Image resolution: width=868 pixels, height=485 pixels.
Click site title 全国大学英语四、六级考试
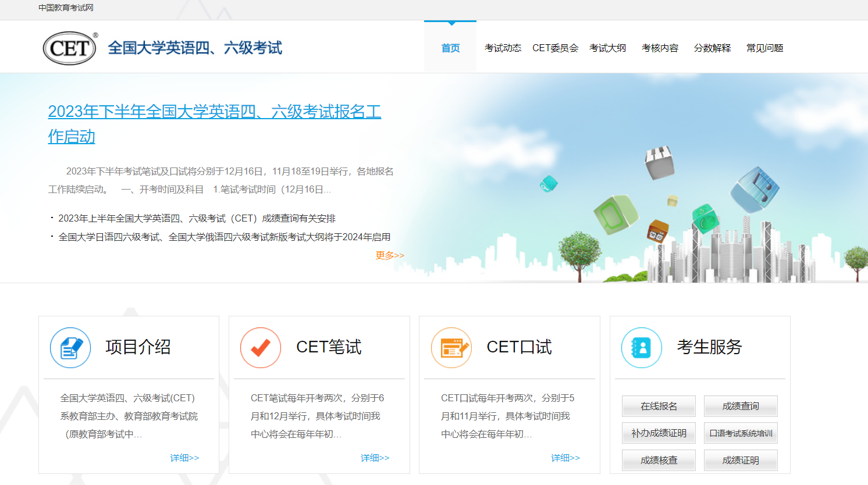[195, 48]
